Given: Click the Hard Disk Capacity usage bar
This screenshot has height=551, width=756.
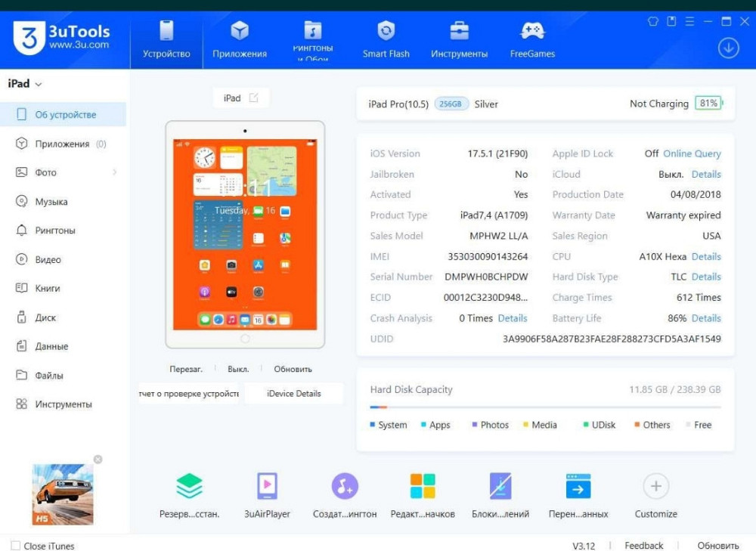Looking at the screenshot, I should coord(546,407).
